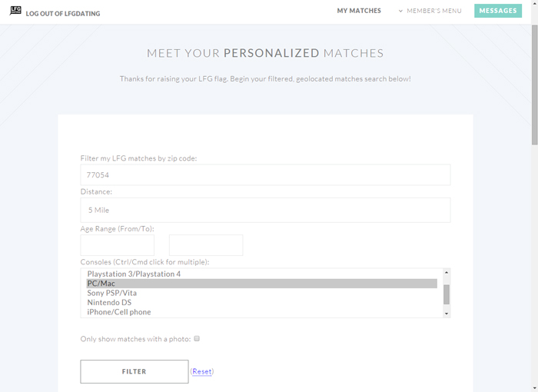Viewport: 538px width, 392px height.
Task: Open the Messages button
Action: click(498, 11)
